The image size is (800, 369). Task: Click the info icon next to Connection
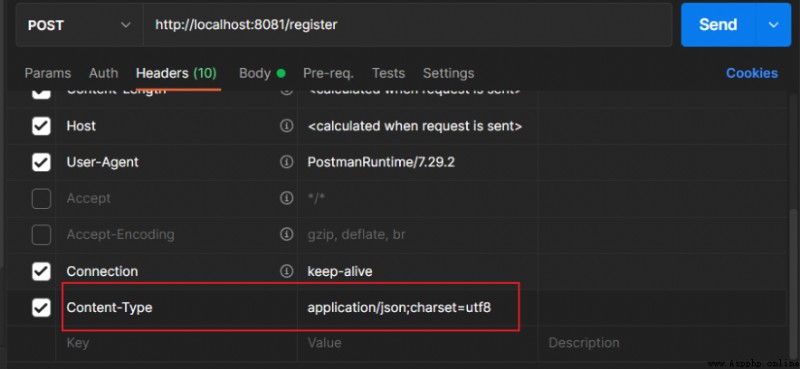coord(287,270)
